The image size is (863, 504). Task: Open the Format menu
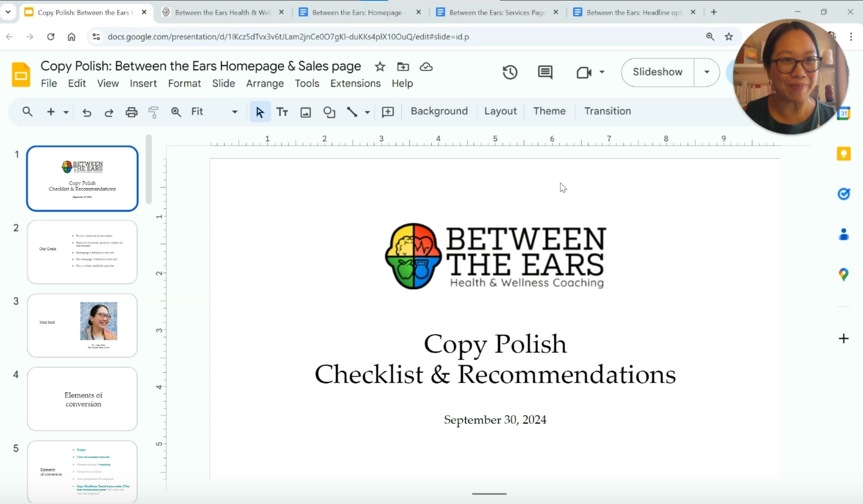click(185, 83)
